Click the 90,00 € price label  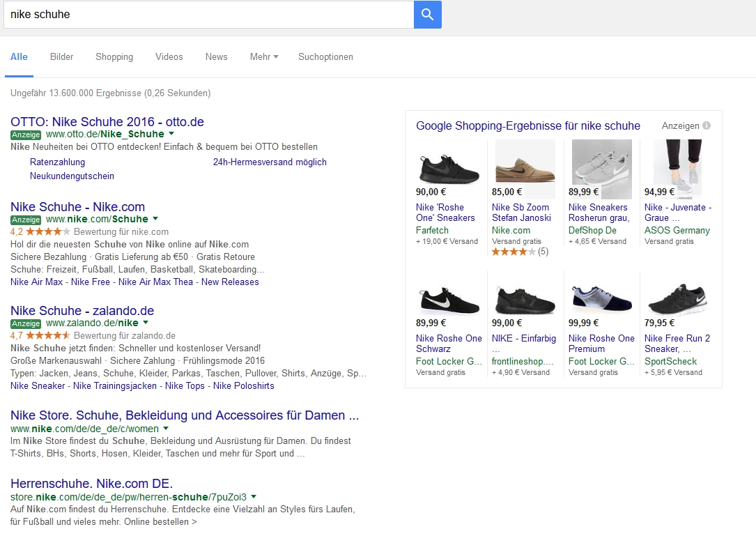431,192
